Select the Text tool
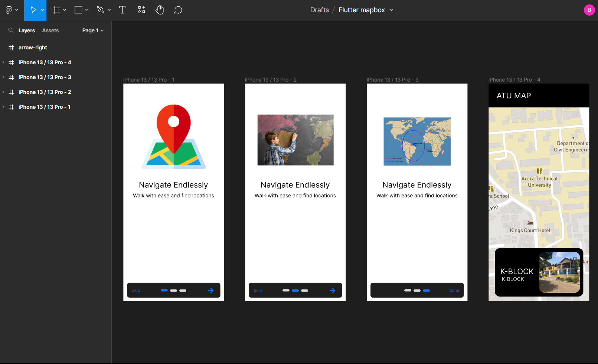This screenshot has width=598, height=364. tap(122, 10)
